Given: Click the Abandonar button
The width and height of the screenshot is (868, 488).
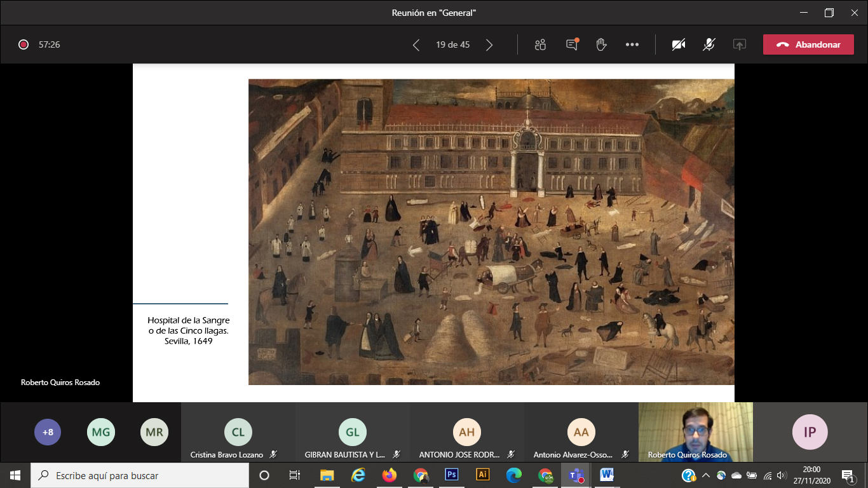Looking at the screenshot, I should (808, 44).
